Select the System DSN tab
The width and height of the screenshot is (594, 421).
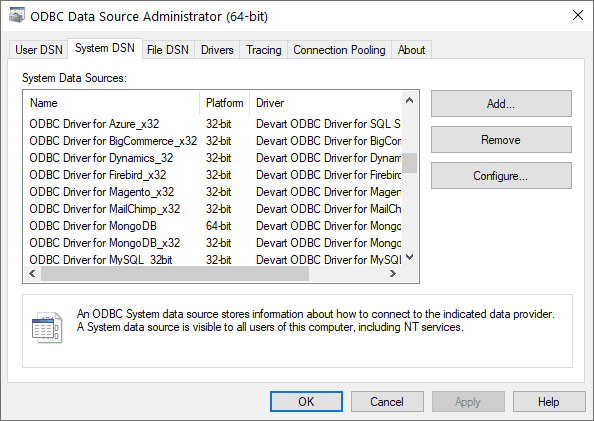point(105,48)
